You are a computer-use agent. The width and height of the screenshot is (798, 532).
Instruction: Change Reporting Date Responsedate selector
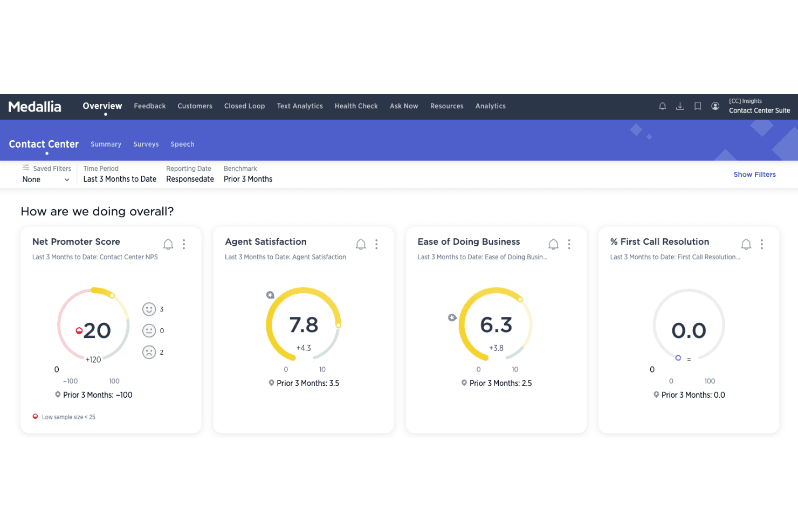(x=190, y=179)
